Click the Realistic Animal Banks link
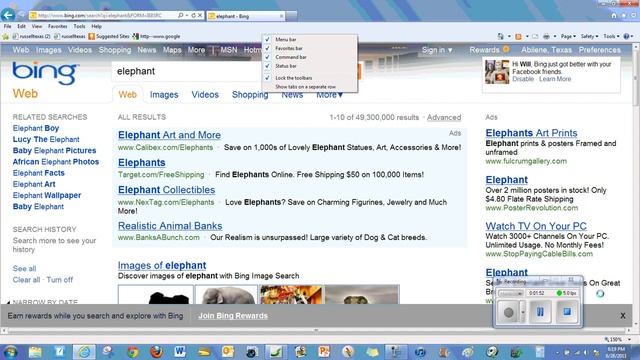 tap(170, 226)
